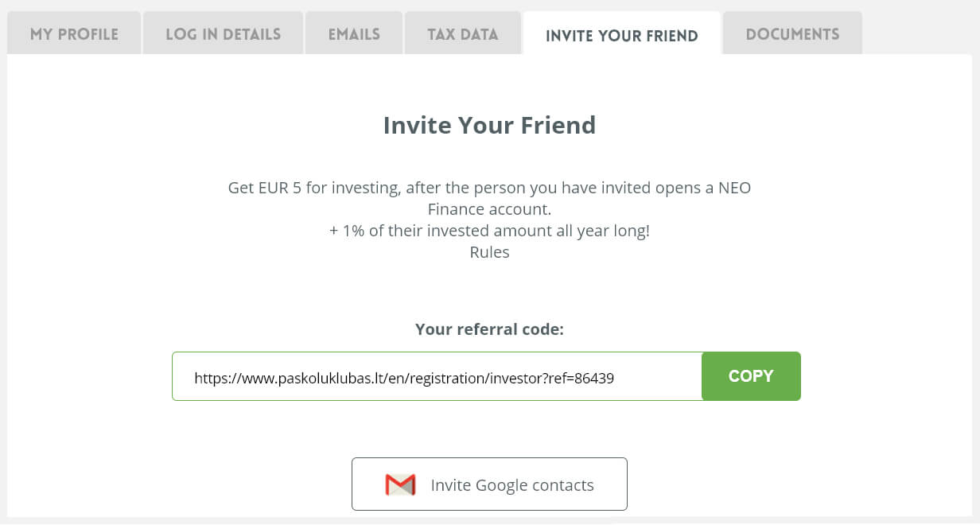Click the Invite Your Friend heading
The image size is (980, 525).
coord(489,125)
